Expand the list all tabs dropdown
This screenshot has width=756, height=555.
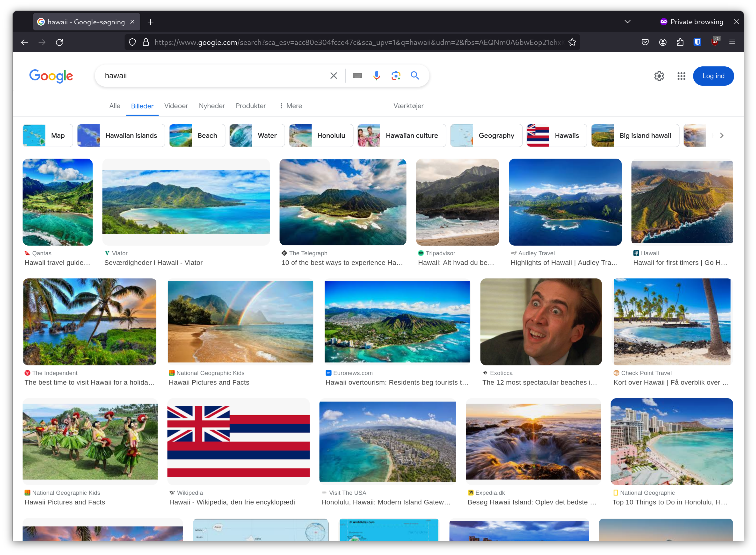click(x=627, y=22)
